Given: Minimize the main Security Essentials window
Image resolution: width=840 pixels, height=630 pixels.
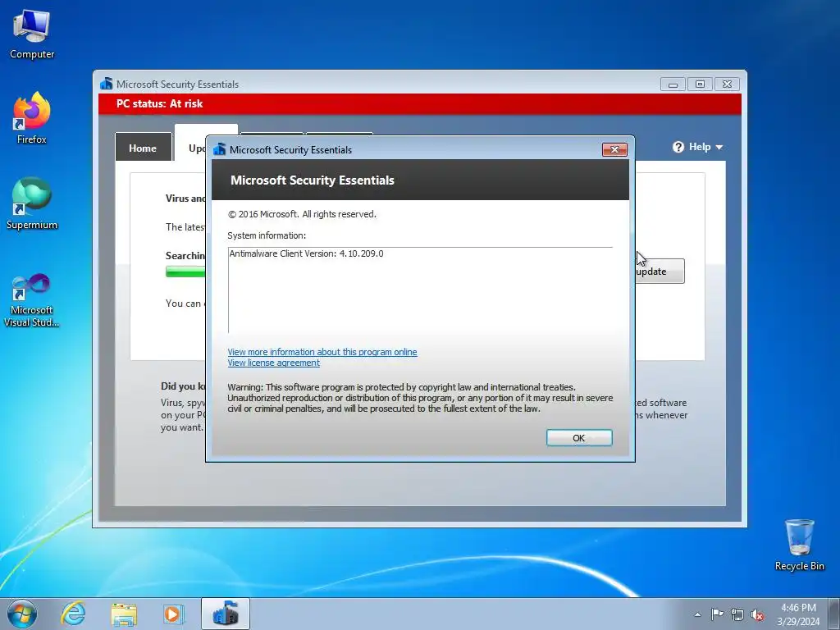Looking at the screenshot, I should tap(673, 84).
